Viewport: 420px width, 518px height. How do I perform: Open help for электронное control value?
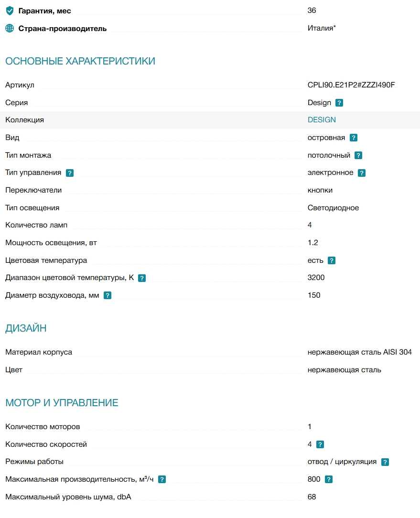tap(362, 173)
